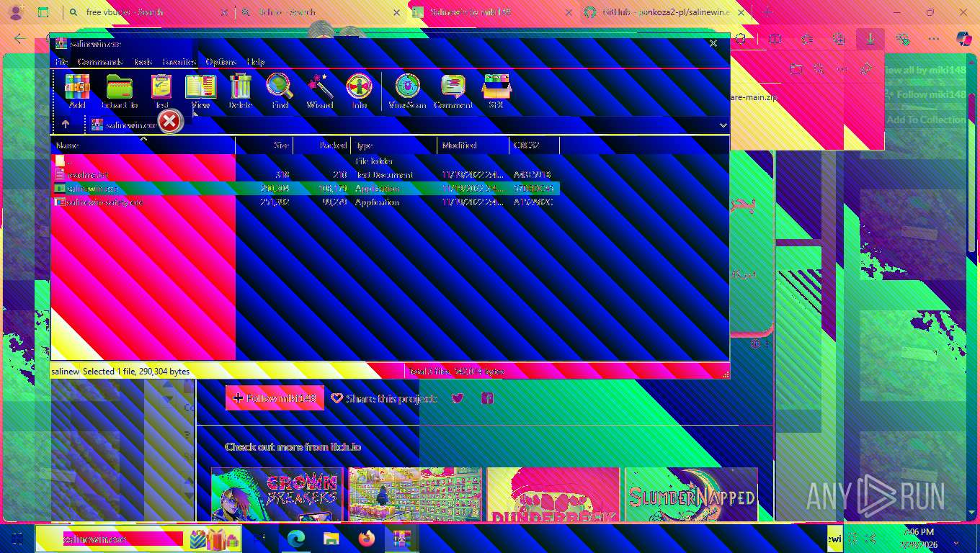The height and width of the screenshot is (553, 980).
Task: Open the Dunderbeck game thumbnail
Action: 553,494
